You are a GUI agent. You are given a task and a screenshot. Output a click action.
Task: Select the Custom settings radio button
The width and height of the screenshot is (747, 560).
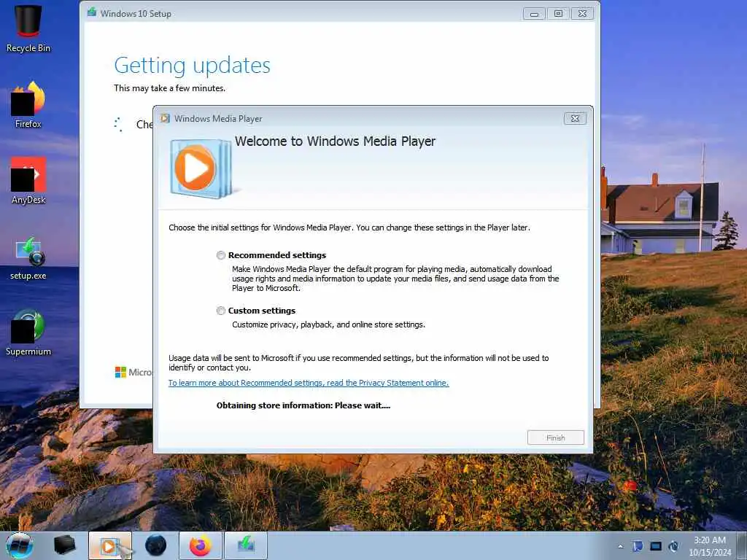point(220,311)
